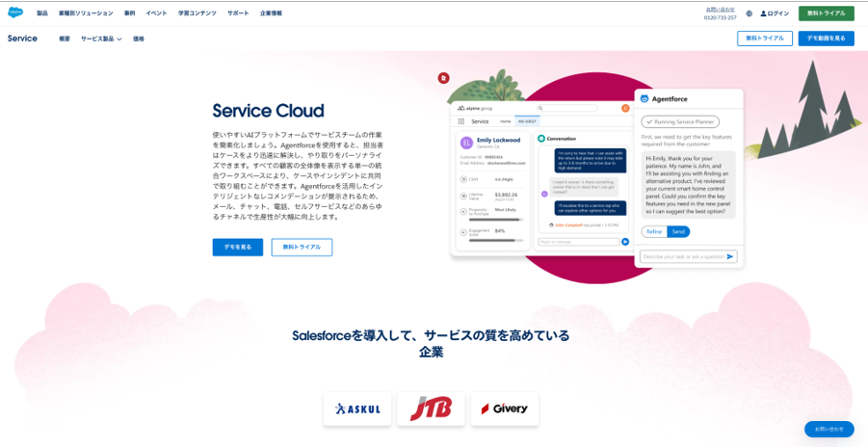The width and height of the screenshot is (868, 447).
Task: Click the Agentforce 'Describe your task' field
Action: [x=681, y=256]
